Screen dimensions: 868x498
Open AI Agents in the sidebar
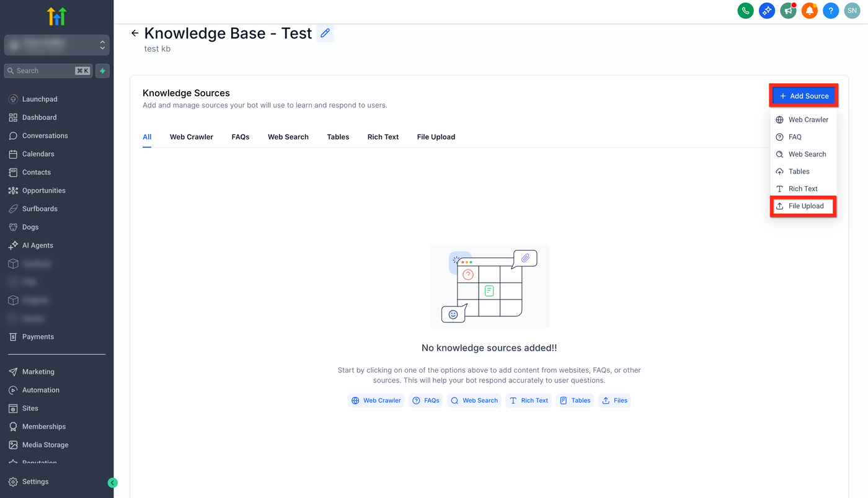pyautogui.click(x=37, y=246)
